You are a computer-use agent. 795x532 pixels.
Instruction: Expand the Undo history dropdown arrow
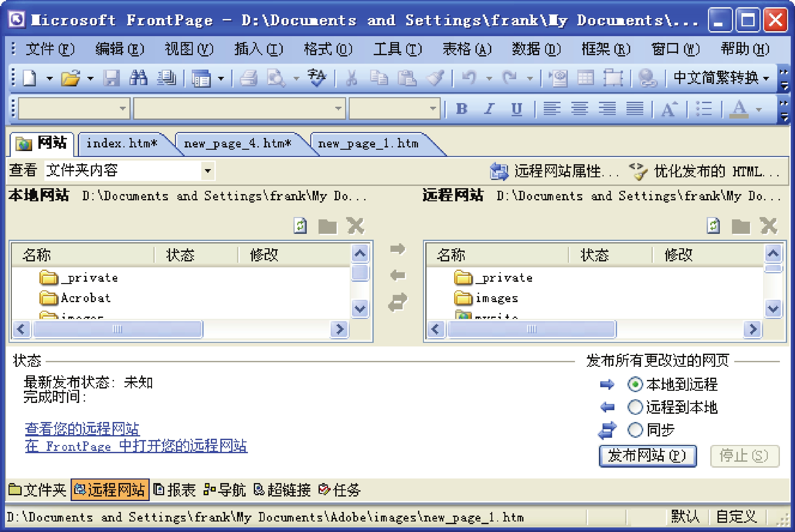click(489, 78)
